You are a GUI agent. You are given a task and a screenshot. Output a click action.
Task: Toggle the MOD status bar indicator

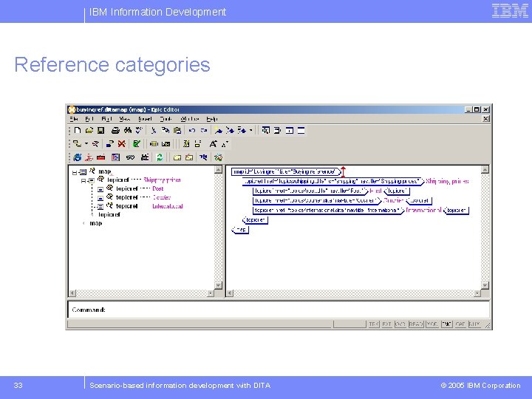click(x=432, y=324)
